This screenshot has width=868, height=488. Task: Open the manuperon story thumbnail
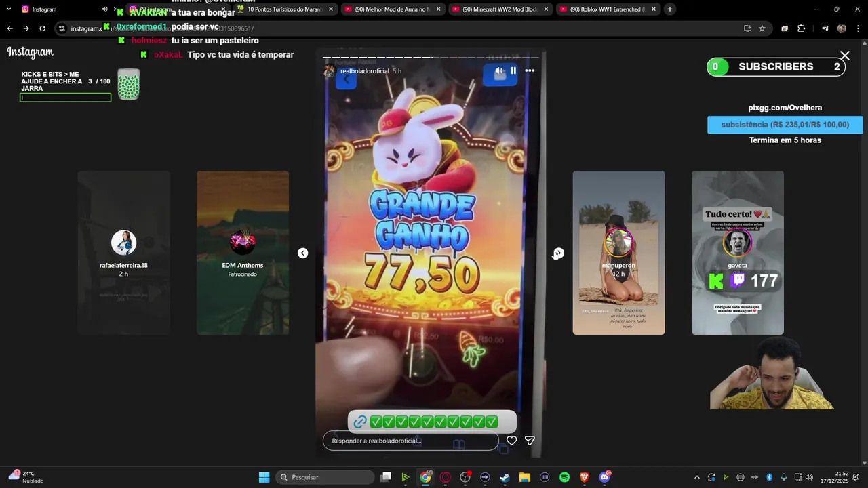[618, 253]
